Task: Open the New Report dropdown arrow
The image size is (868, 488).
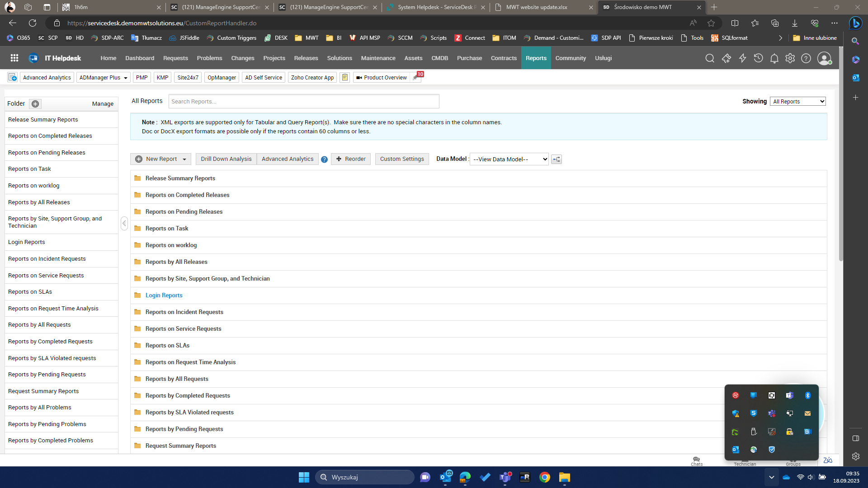Action: click(x=184, y=160)
